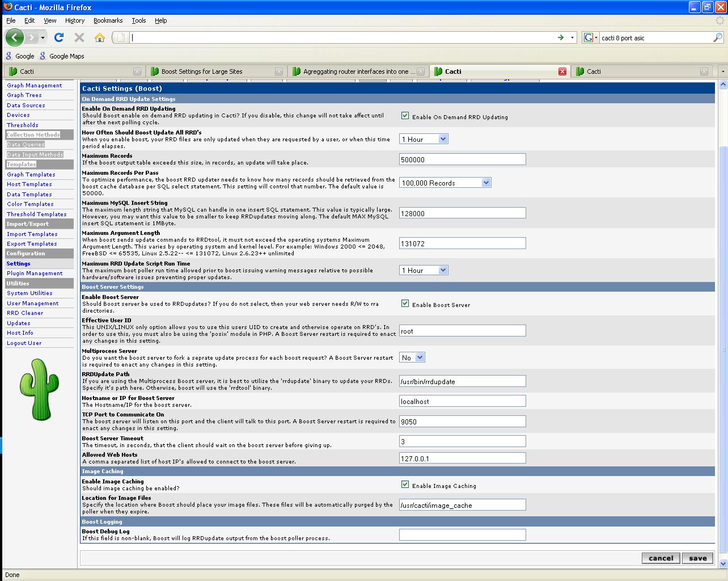Switch to Boost Settings for Large Sites tab

tap(216, 71)
